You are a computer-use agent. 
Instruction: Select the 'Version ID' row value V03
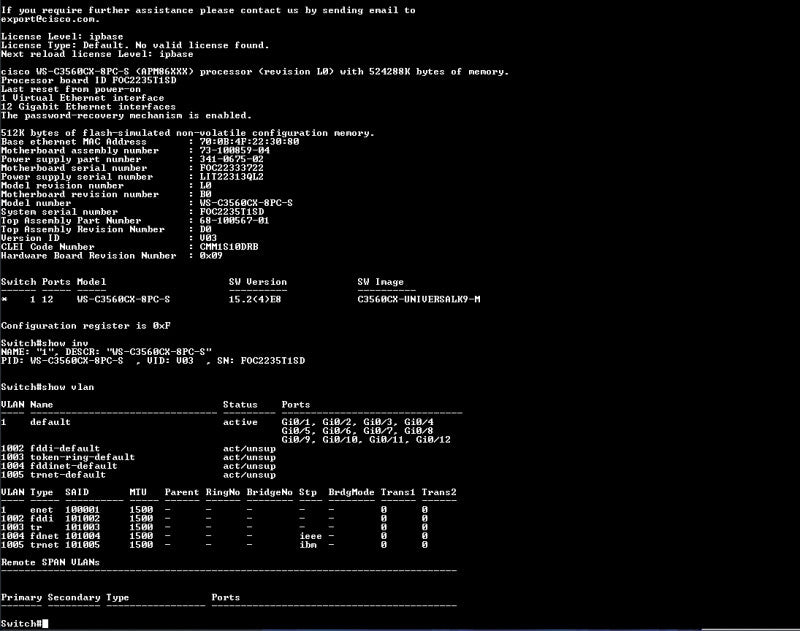point(208,238)
